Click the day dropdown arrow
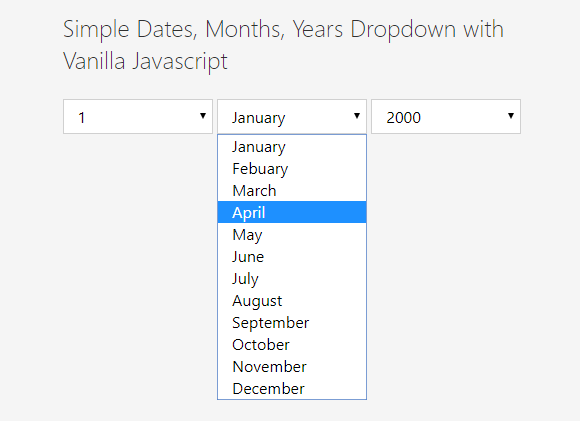 203,116
